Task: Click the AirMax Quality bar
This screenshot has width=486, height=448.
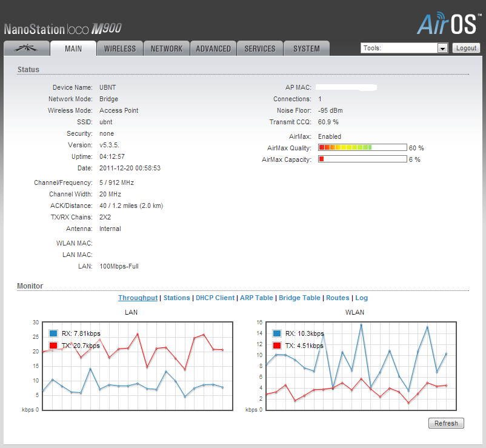Action: [x=362, y=147]
